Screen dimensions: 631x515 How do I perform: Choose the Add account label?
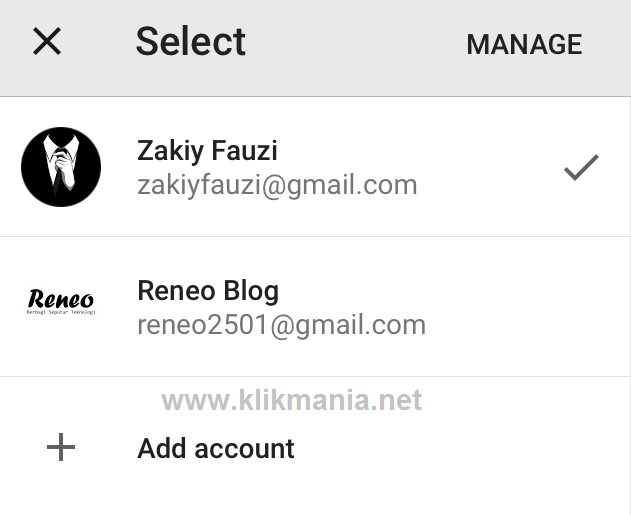(216, 448)
